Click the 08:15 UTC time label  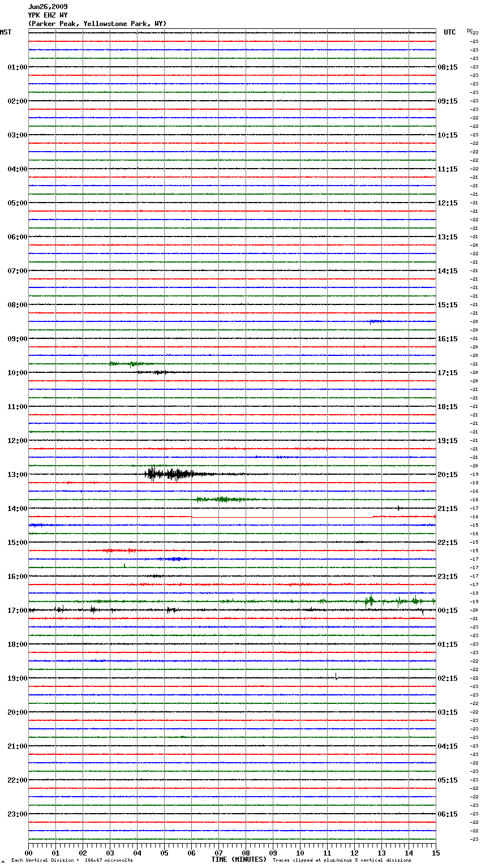448,67
